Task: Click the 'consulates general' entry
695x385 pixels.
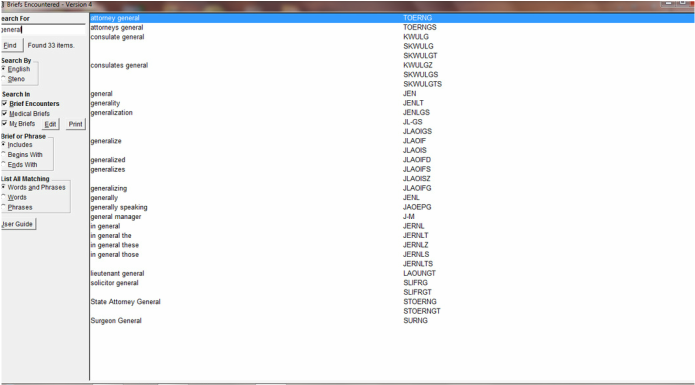Action: [x=119, y=65]
